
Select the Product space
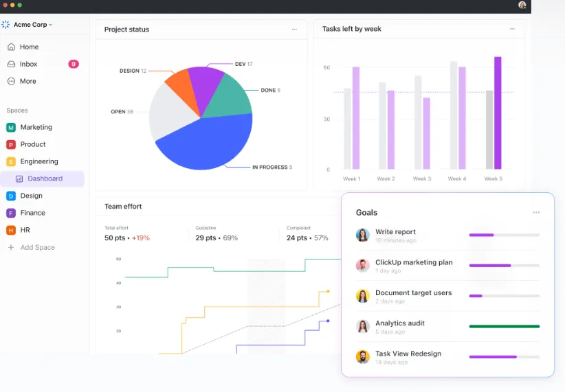(33, 144)
